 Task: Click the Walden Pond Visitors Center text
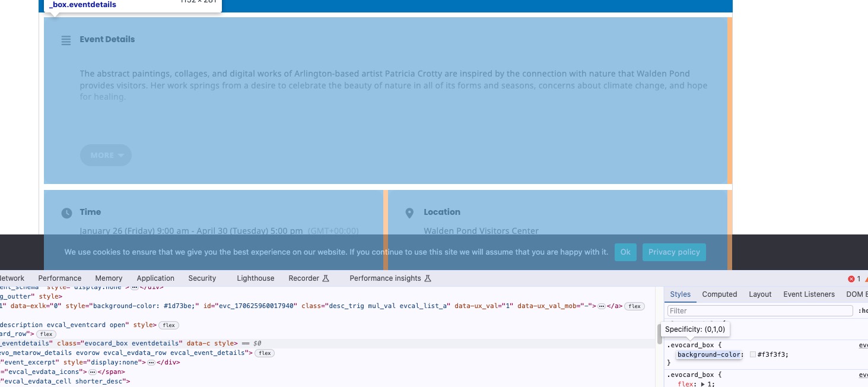click(481, 231)
